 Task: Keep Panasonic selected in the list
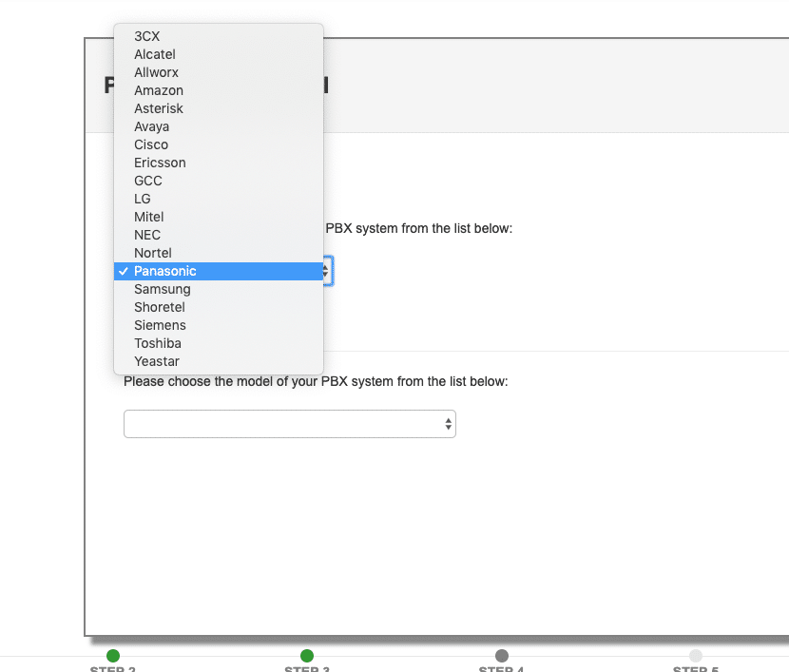219,271
